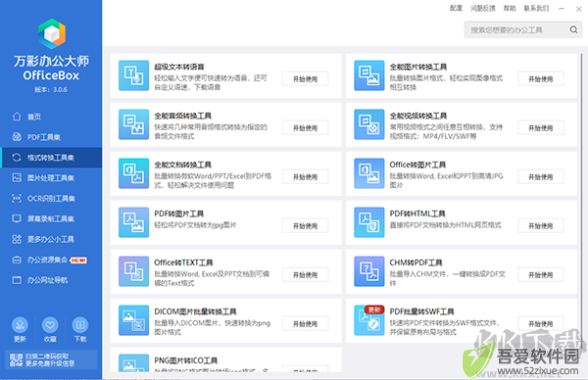This screenshot has height=380, width=588.
Task: Click the 全能图片转换工具 tool icon
Action: click(369, 75)
